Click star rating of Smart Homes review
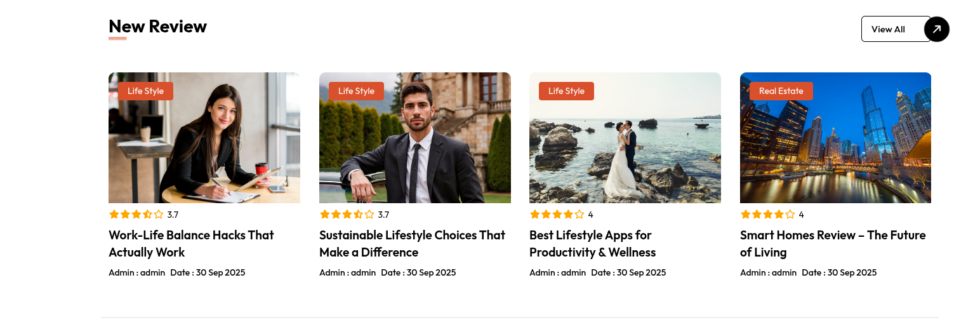980x327 pixels. (767, 215)
